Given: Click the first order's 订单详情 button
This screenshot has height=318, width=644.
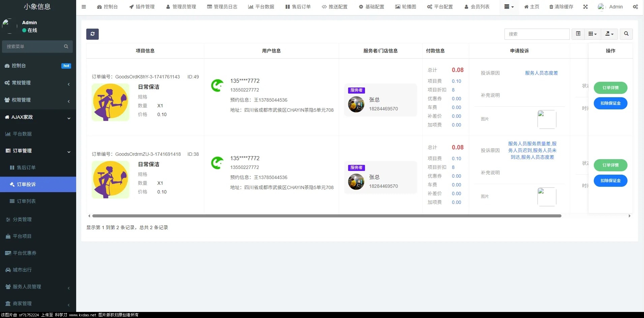Looking at the screenshot, I should 610,88.
